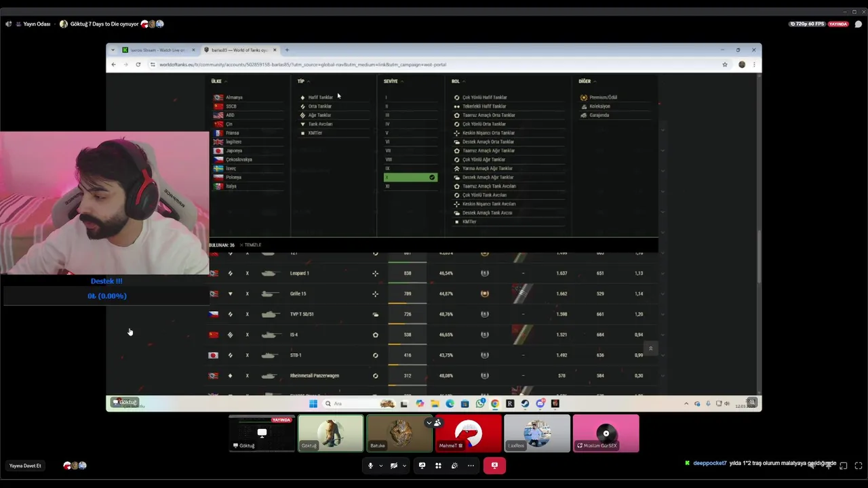
Task: Switch to the Stream Watch Live tab
Action: pos(159,50)
